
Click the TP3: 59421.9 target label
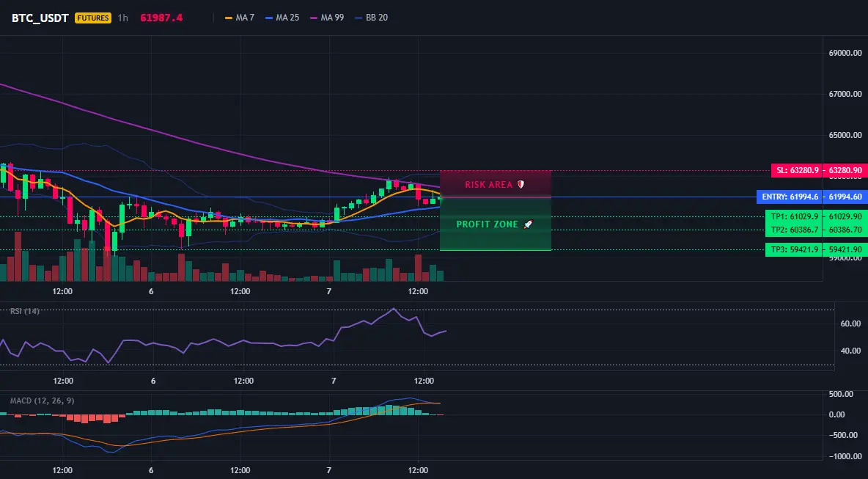tap(794, 249)
